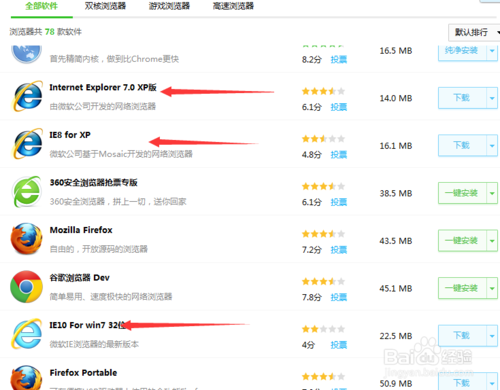This screenshot has height=390, width=500.
Task: Open the Mozilla Firefox title
Action: pyautogui.click(x=81, y=230)
